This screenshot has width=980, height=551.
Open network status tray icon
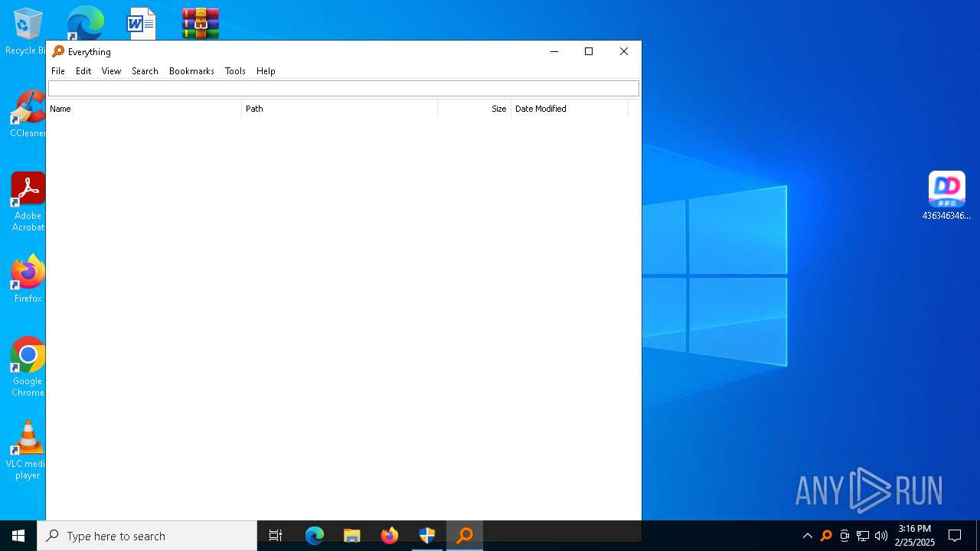coord(863,536)
